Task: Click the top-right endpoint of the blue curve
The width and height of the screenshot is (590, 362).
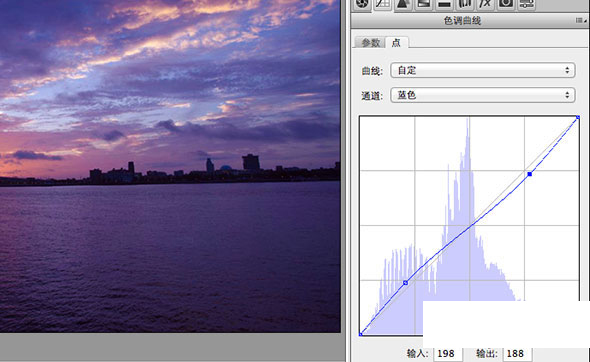Action: tap(578, 118)
